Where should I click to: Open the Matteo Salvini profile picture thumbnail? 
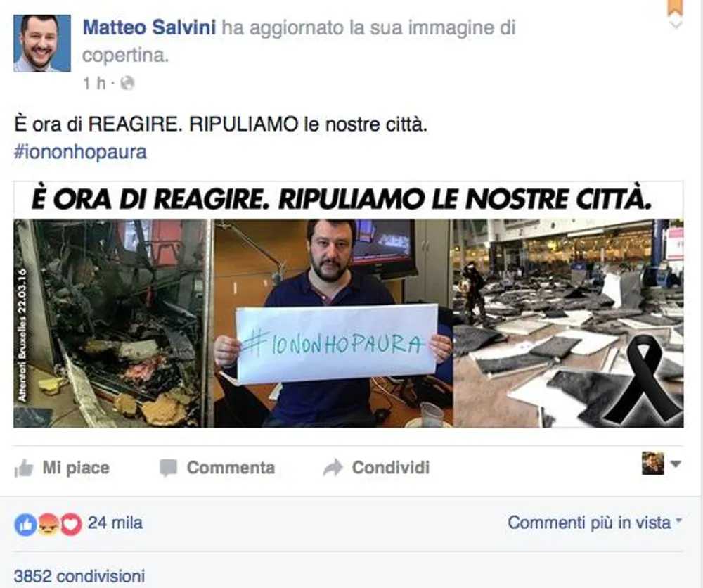(x=42, y=43)
